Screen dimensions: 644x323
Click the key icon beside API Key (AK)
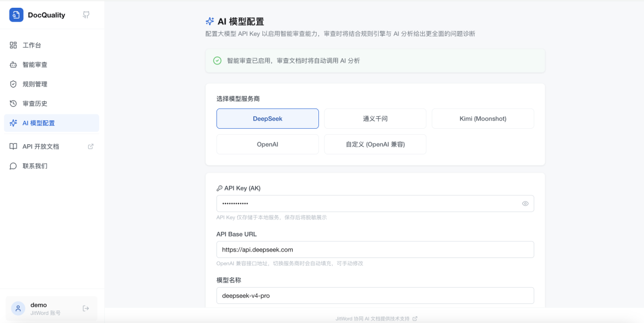point(219,188)
